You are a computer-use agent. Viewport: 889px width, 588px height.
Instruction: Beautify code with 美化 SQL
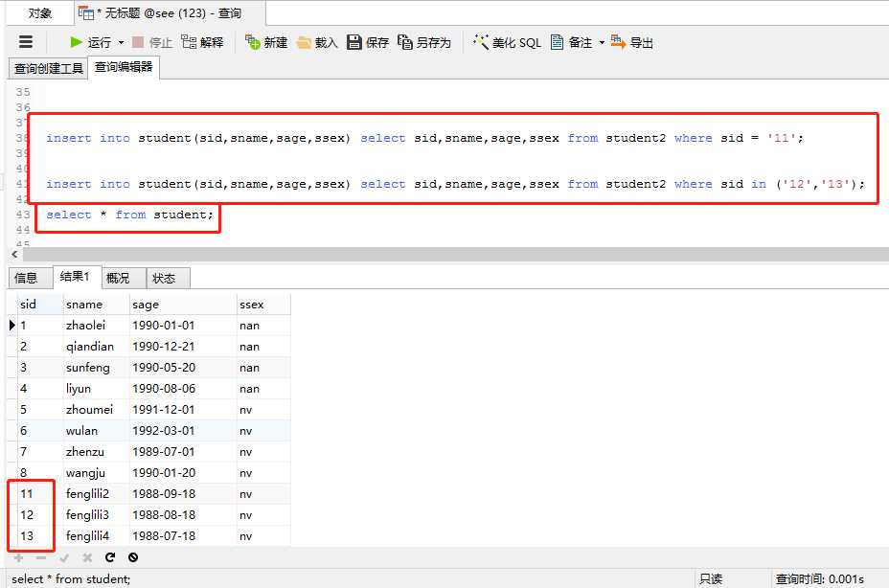click(508, 42)
